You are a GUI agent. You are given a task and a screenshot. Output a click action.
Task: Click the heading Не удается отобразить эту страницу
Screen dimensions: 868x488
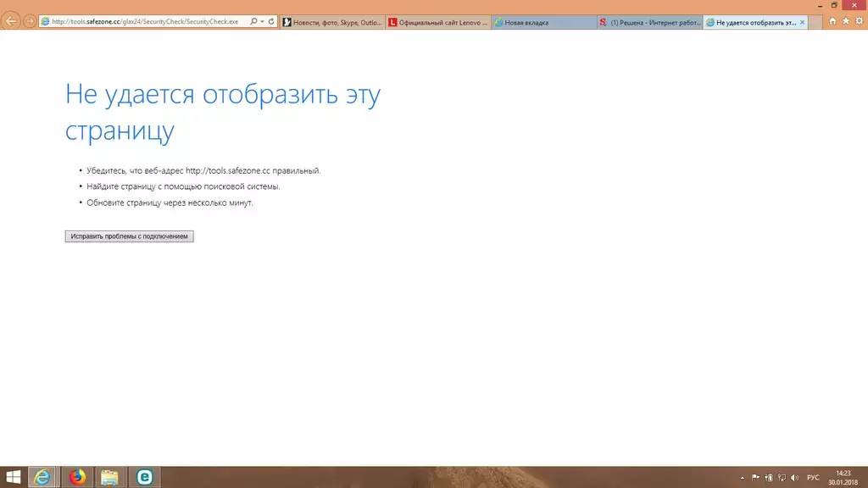coord(223,111)
